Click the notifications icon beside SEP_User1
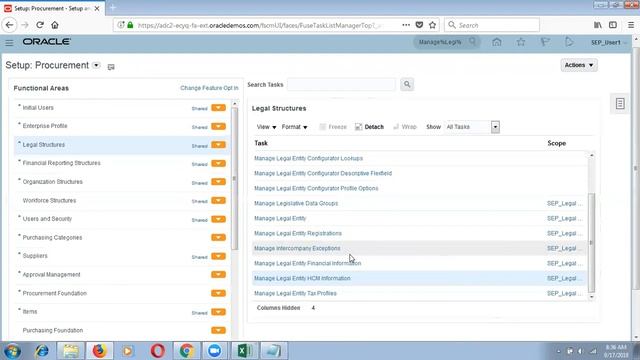Screen dimensions: 640x360 click(x=569, y=42)
